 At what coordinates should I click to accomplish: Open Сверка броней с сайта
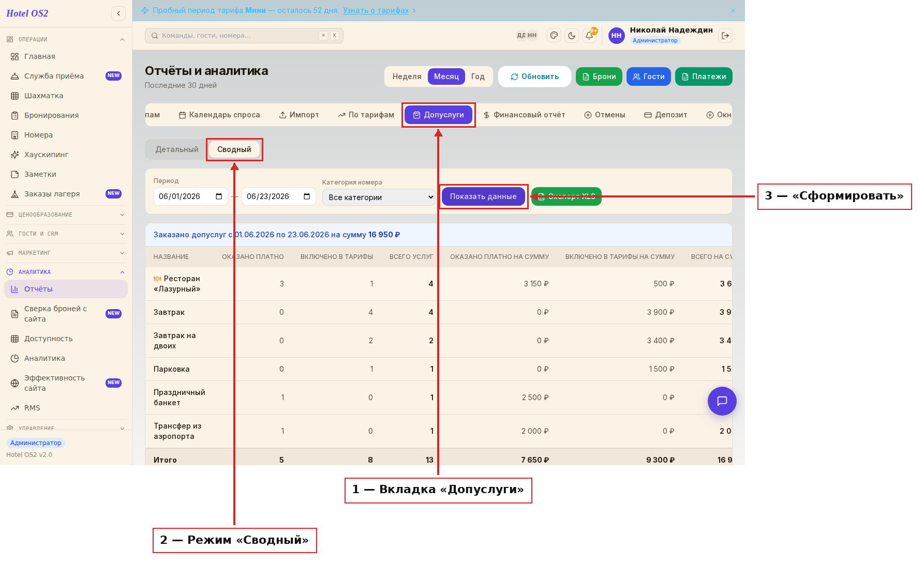pos(66,314)
